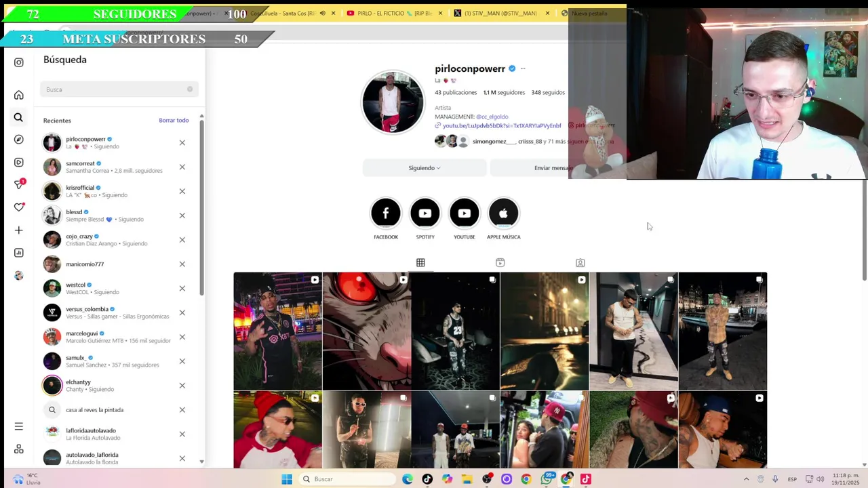This screenshot has height=488, width=868.
Task: Open profile options three-dot menu
Action: click(523, 68)
